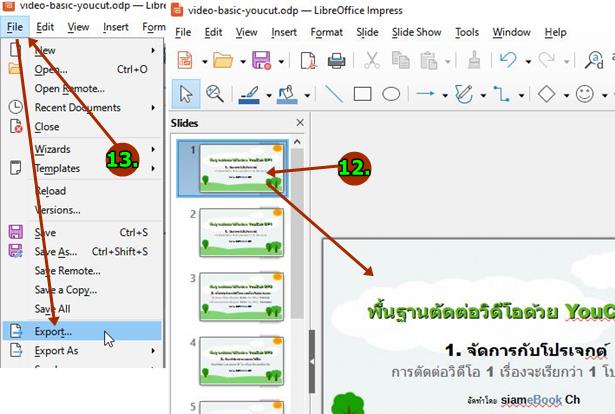Click the Print toolbar icon
The width and height of the screenshot is (615, 414).
337,61
